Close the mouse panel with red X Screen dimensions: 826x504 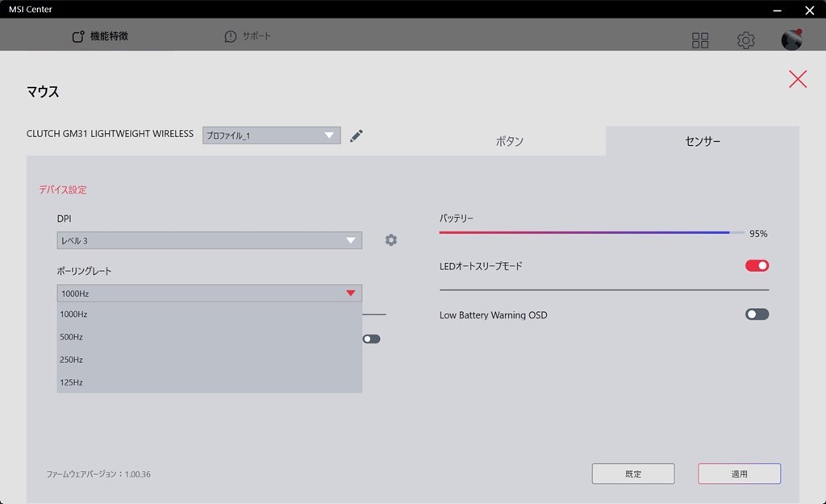tap(798, 79)
